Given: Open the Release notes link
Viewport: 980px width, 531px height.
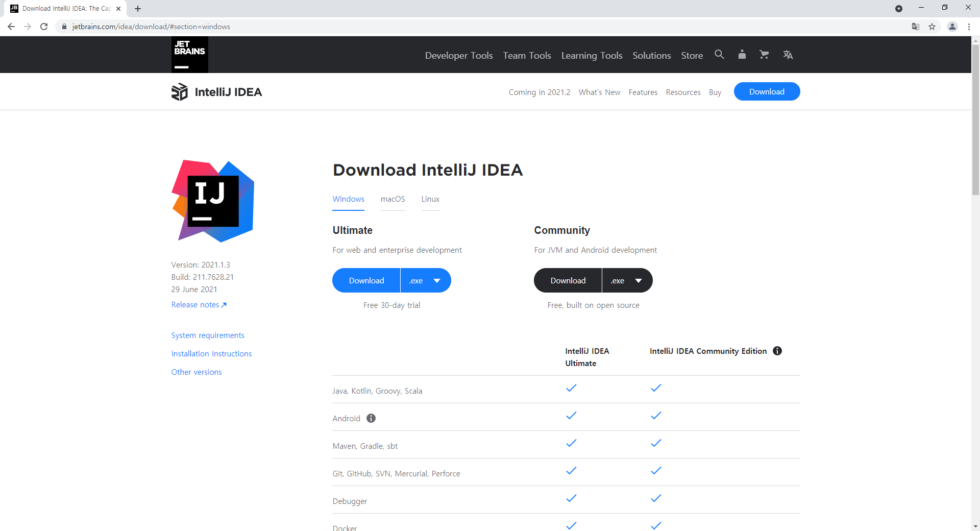Looking at the screenshot, I should pyautogui.click(x=199, y=305).
